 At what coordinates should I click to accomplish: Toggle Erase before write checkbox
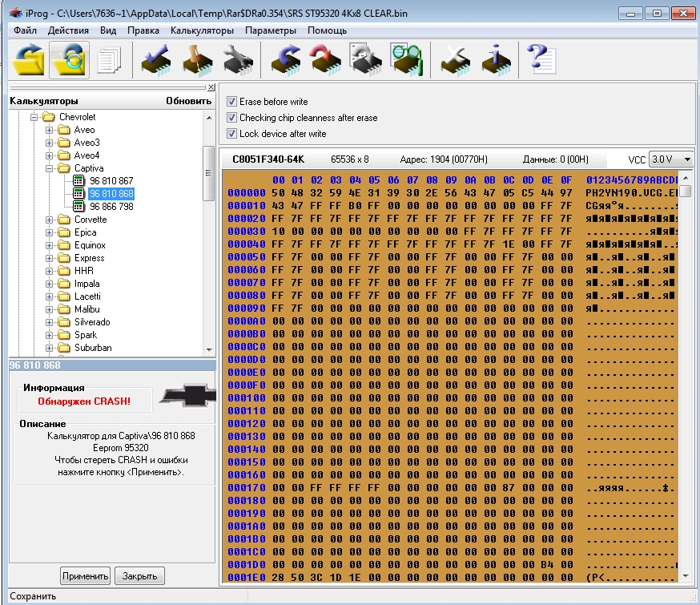pyautogui.click(x=231, y=101)
